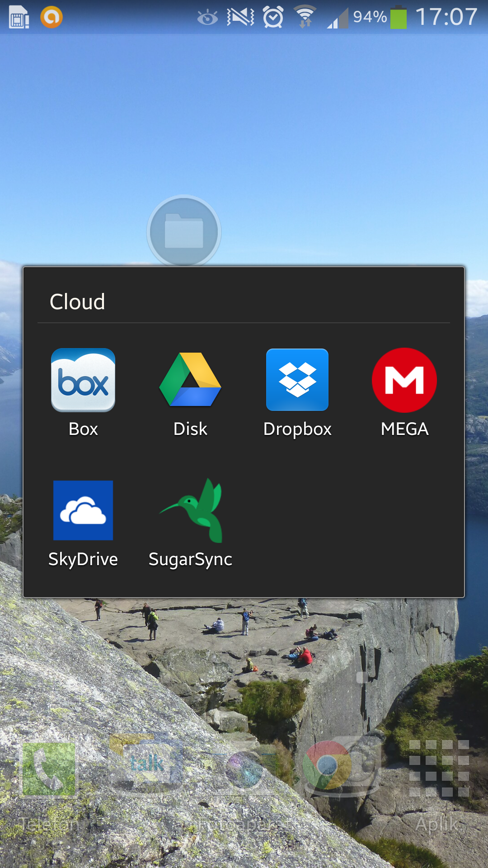Open the camera app in the dock

coord(244,769)
